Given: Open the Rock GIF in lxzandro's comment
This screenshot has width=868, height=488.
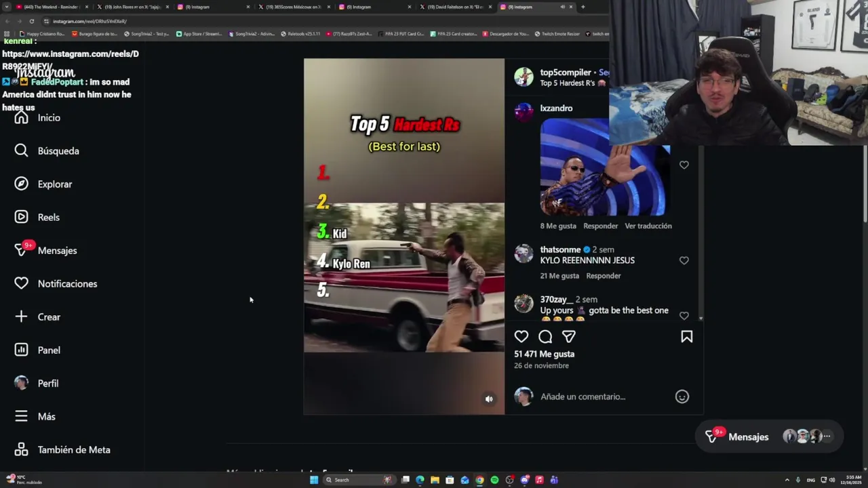Looking at the screenshot, I should (605, 167).
